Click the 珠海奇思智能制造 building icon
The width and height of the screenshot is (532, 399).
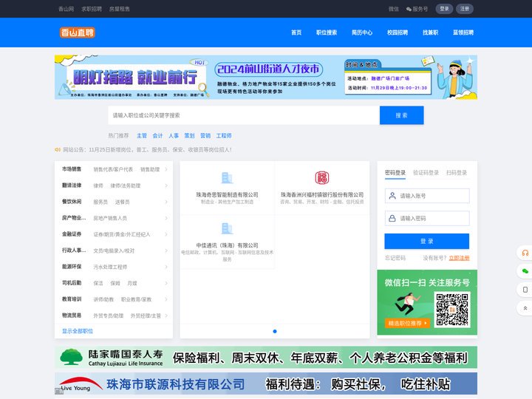pyautogui.click(x=227, y=178)
